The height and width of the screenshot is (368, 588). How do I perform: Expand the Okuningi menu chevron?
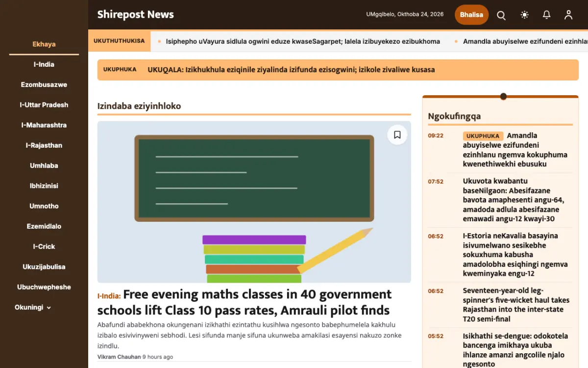[49, 308]
